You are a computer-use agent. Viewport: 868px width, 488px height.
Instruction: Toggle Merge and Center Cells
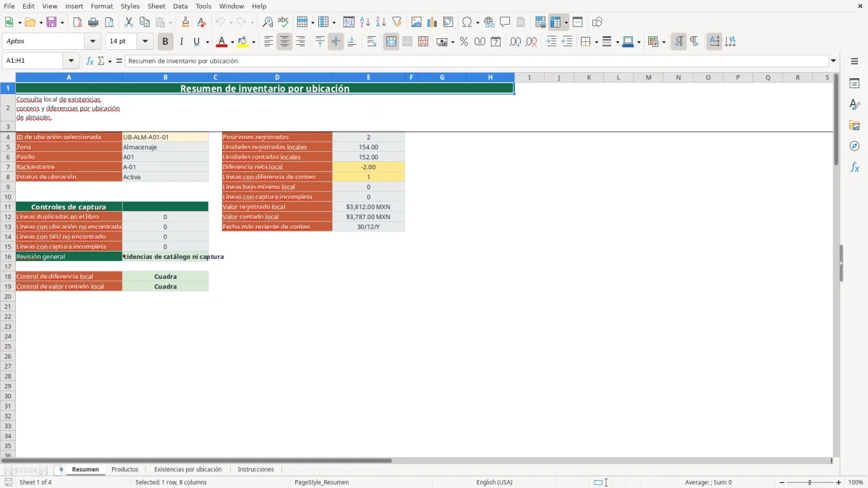tap(391, 42)
